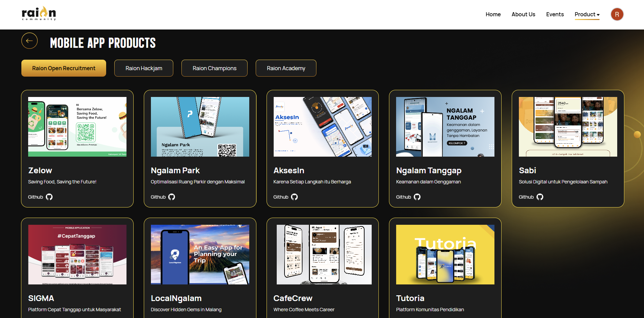Click 'Saving Food, Saving the Future!' text

coord(62,182)
